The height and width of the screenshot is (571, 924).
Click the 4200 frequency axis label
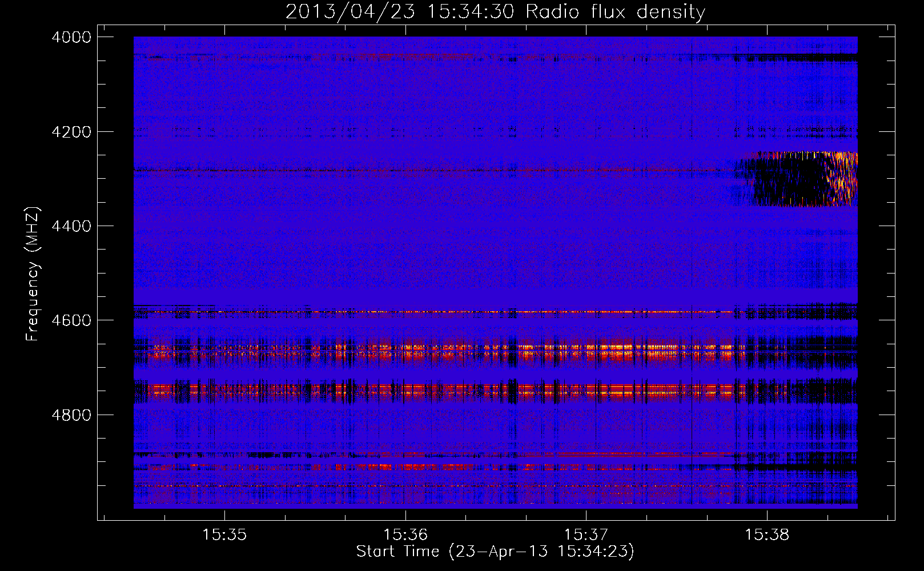pos(71,132)
